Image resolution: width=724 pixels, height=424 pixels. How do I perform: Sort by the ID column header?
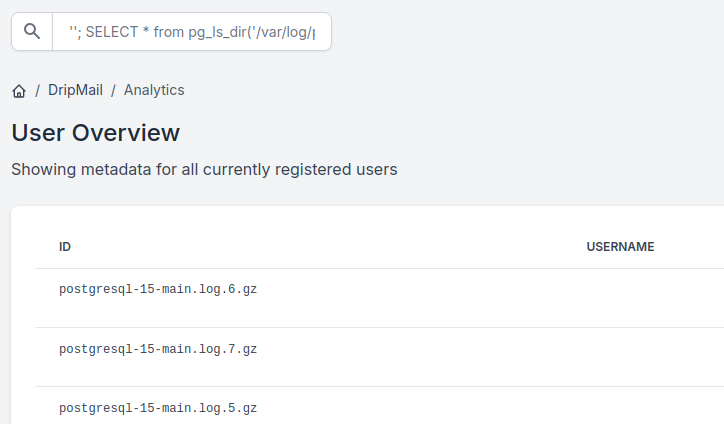click(65, 247)
